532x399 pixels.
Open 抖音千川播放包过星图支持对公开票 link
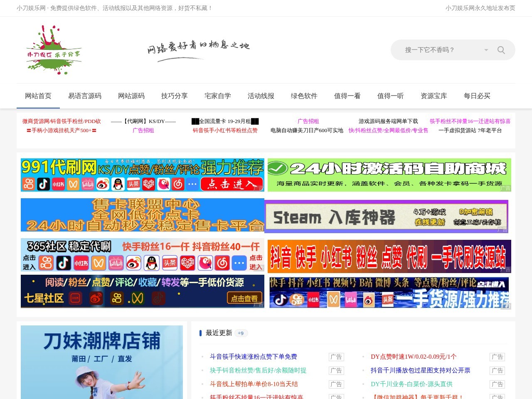421,370
